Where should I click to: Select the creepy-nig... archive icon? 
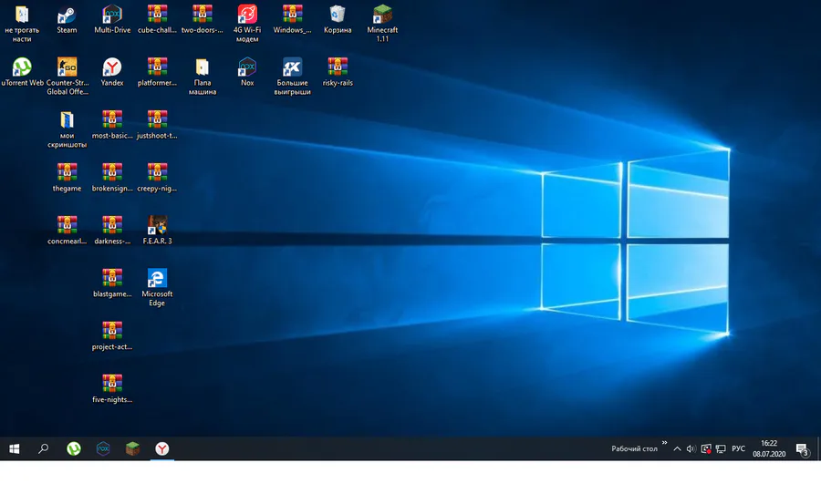pos(157,179)
